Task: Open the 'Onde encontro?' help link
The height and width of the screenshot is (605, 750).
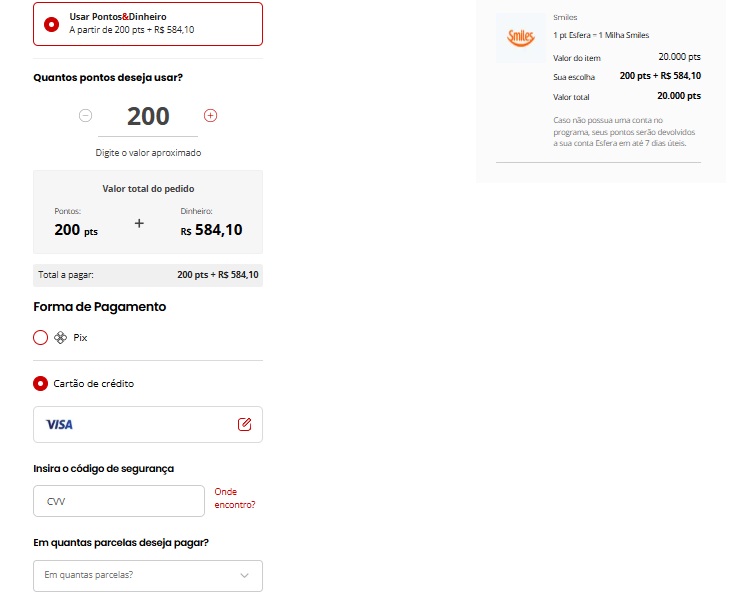Action: (x=234, y=498)
